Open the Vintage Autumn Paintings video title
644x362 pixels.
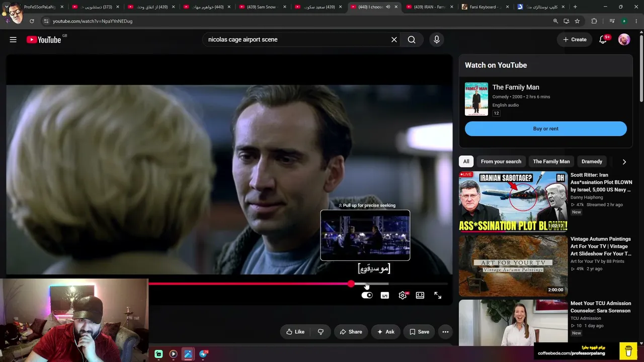tap(601, 246)
